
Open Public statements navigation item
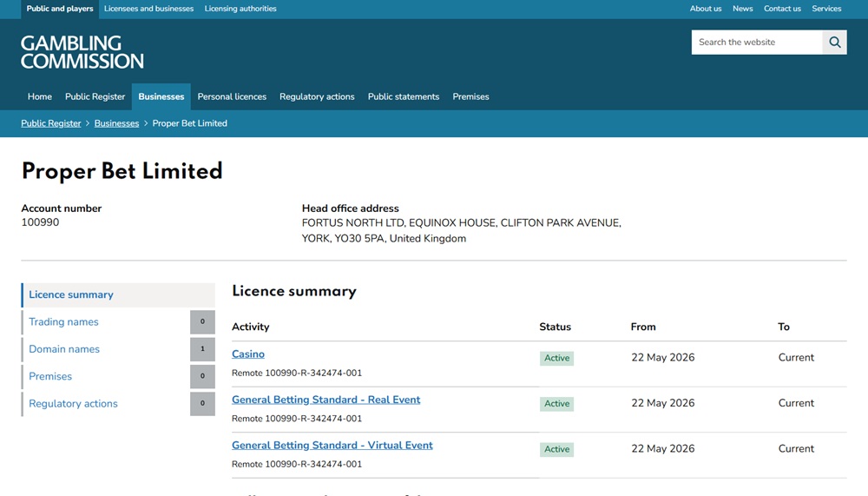pyautogui.click(x=404, y=96)
